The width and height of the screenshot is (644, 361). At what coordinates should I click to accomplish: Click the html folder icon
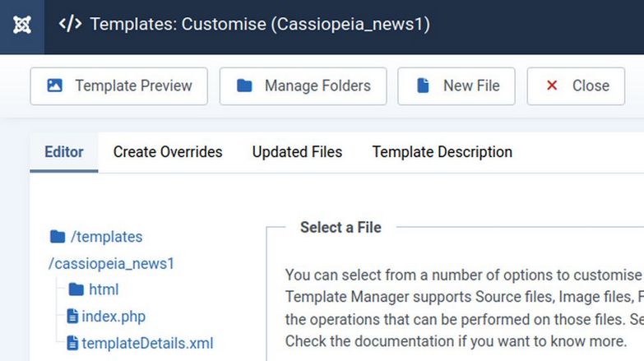tap(76, 289)
